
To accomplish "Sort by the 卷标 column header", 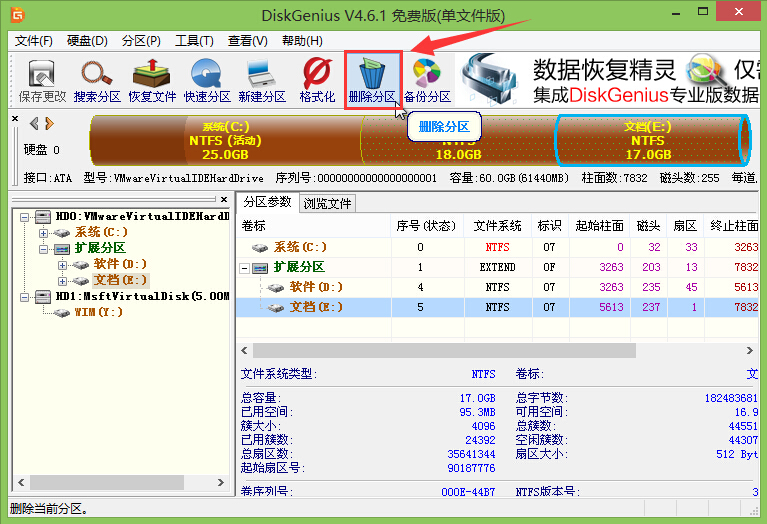I will 314,226.
